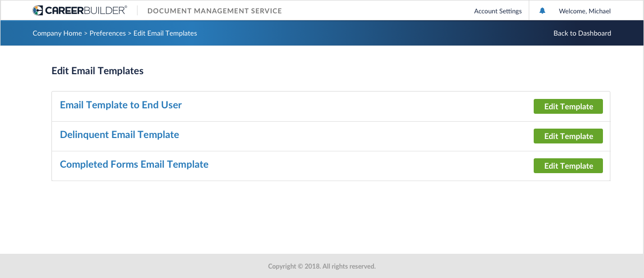This screenshot has height=278, width=644.
Task: Open Delinquent Email Template title link
Action: pyautogui.click(x=119, y=135)
